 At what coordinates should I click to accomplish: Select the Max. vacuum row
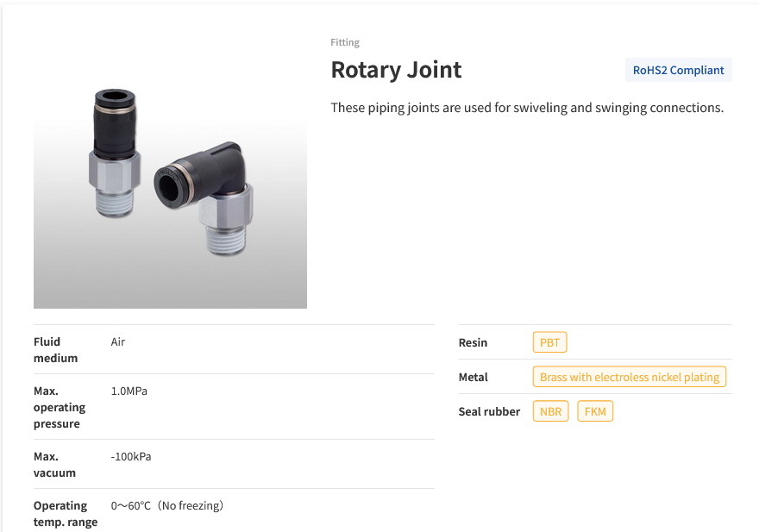54,464
